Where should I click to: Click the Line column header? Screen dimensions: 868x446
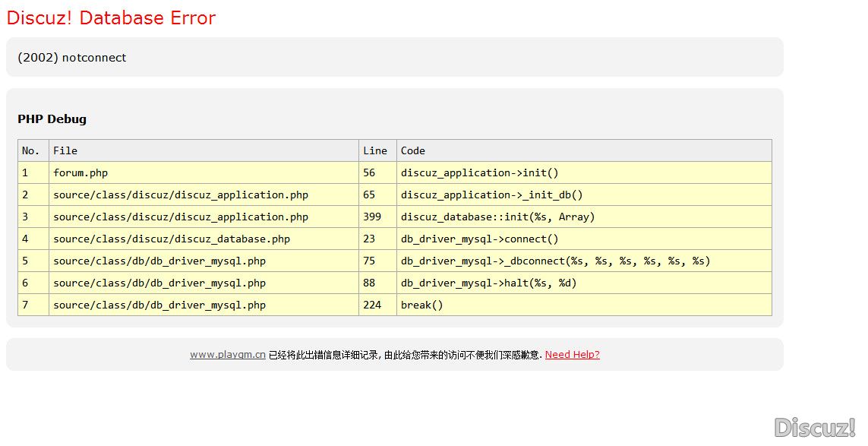[x=377, y=150]
